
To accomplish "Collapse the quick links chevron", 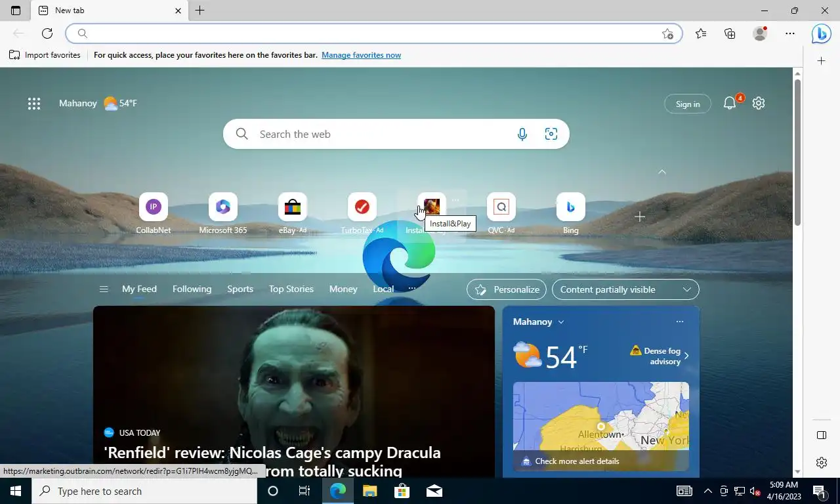I will [x=662, y=172].
